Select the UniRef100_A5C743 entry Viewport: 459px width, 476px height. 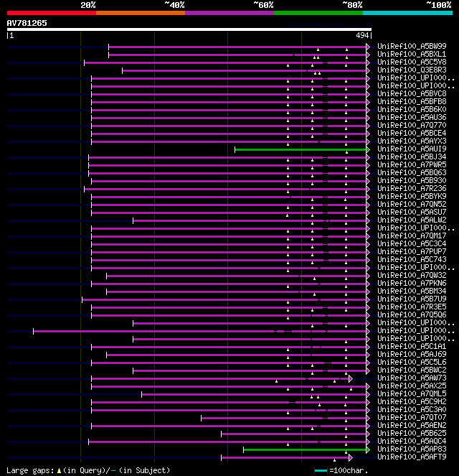[412, 259]
